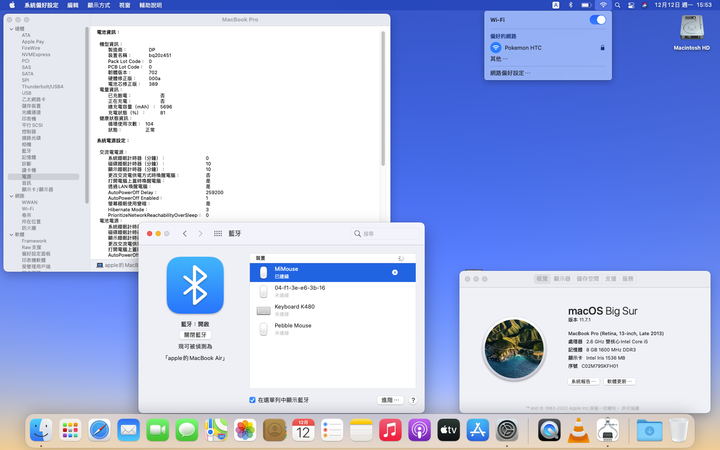The width and height of the screenshot is (720, 450).
Task: Click the Bluetooth icon in the menu bar
Action: [571, 5]
